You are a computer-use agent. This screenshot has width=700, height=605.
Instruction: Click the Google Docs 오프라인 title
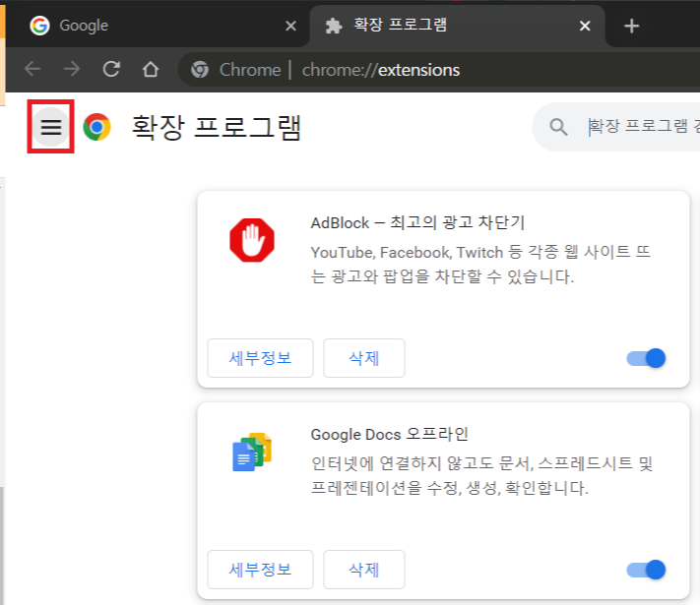(389, 434)
